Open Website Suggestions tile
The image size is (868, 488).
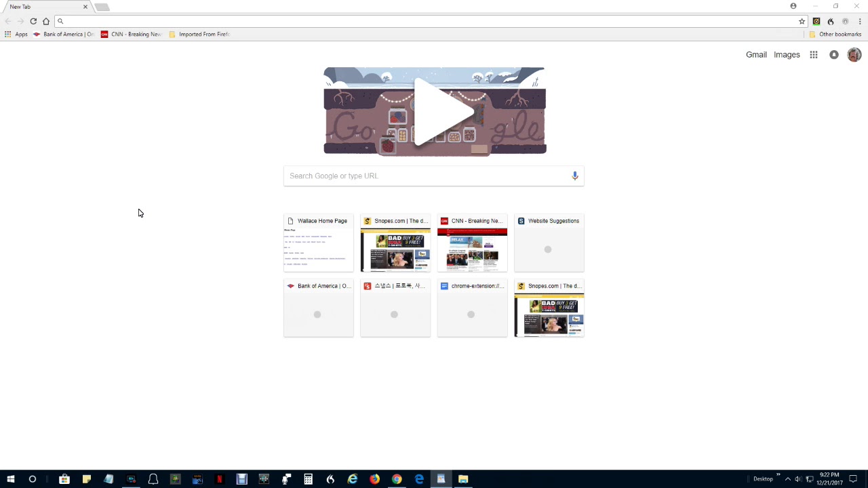pyautogui.click(x=549, y=243)
